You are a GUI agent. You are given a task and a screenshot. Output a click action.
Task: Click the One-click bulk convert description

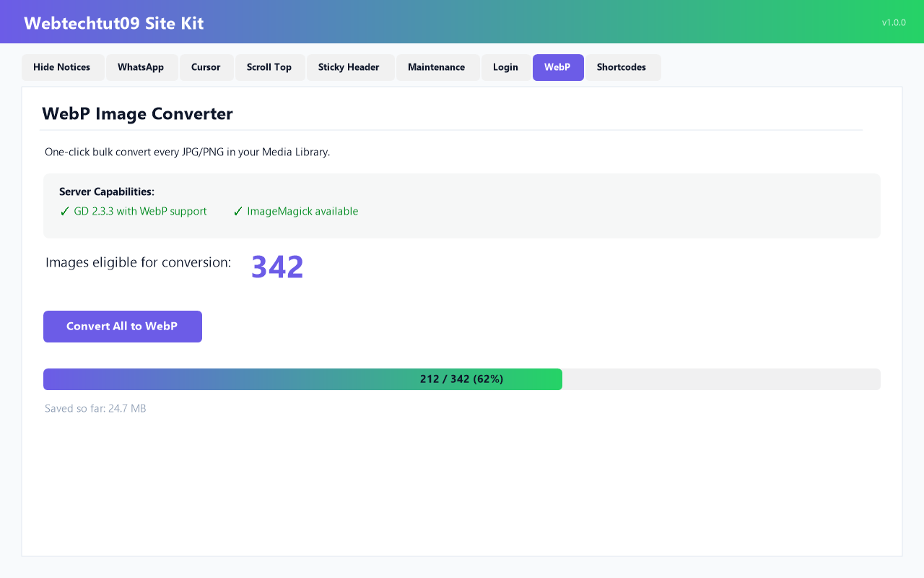[x=187, y=152]
